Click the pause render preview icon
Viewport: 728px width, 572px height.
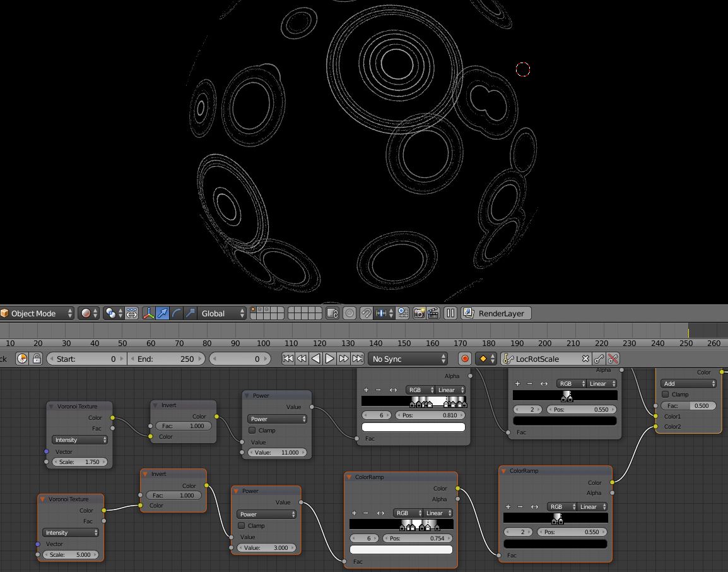coord(450,313)
